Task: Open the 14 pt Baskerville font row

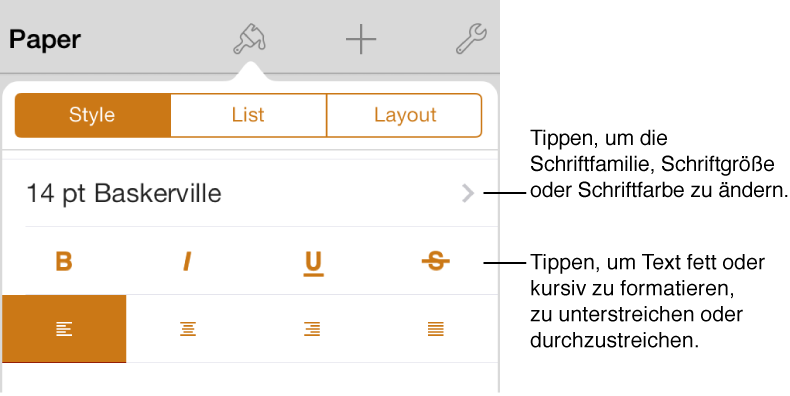Action: tap(250, 193)
